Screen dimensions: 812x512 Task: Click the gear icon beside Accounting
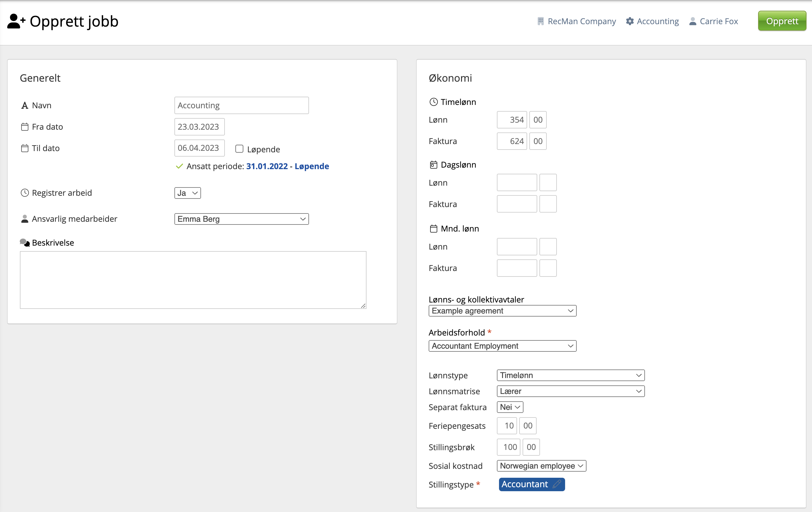click(x=629, y=21)
